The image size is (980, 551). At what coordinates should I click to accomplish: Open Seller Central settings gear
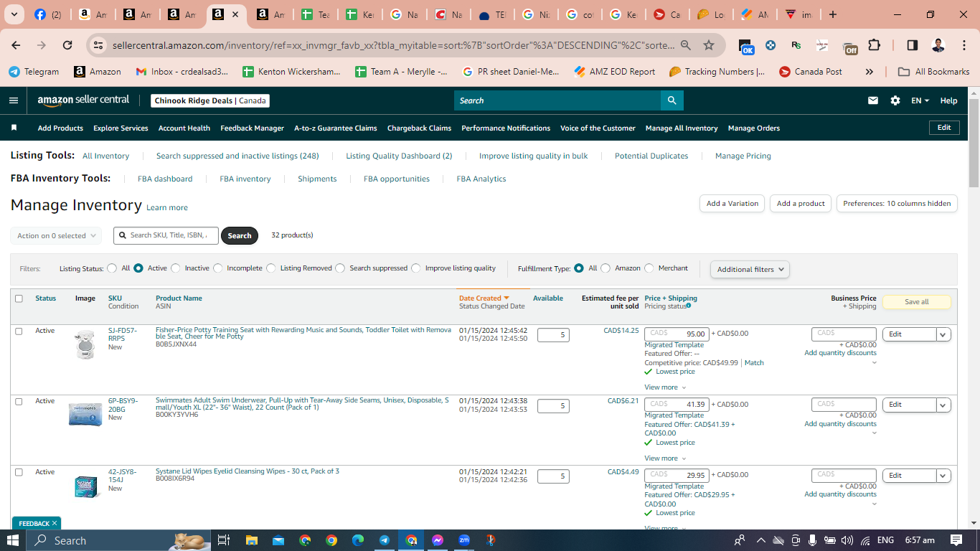pyautogui.click(x=895, y=100)
